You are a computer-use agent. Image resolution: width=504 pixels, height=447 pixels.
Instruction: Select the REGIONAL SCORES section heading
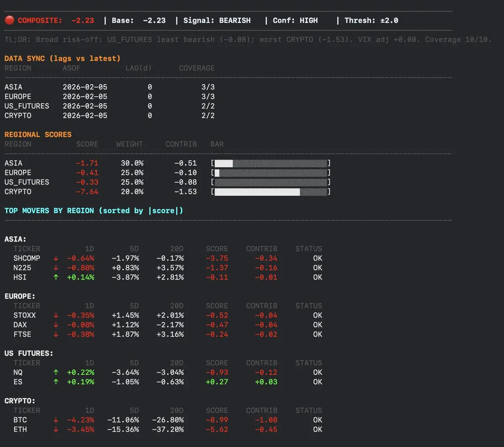pyautogui.click(x=38, y=134)
